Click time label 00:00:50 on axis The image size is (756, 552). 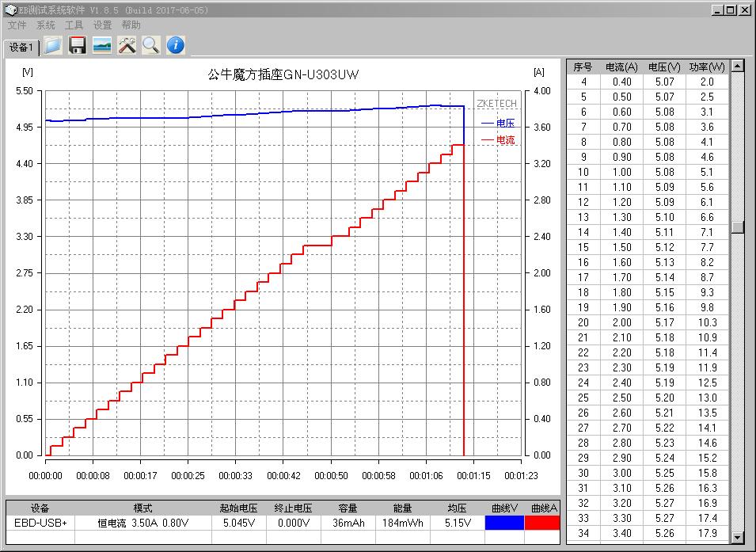coord(331,476)
